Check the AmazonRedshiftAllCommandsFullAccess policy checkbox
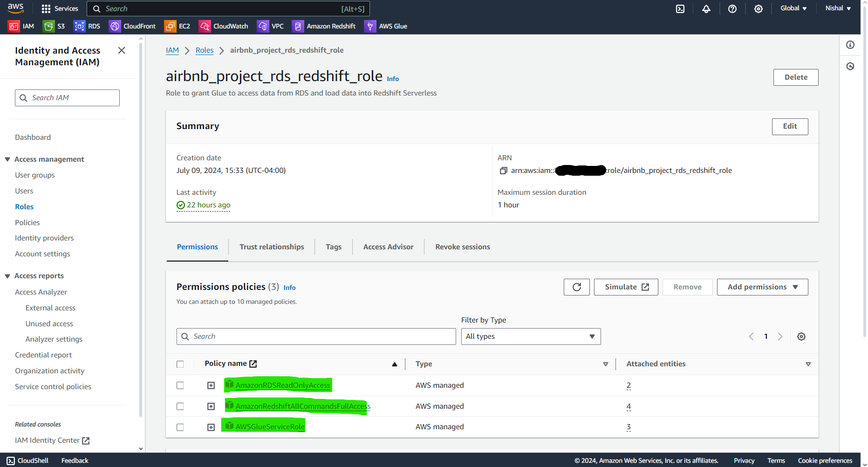868x467 pixels. pyautogui.click(x=180, y=406)
